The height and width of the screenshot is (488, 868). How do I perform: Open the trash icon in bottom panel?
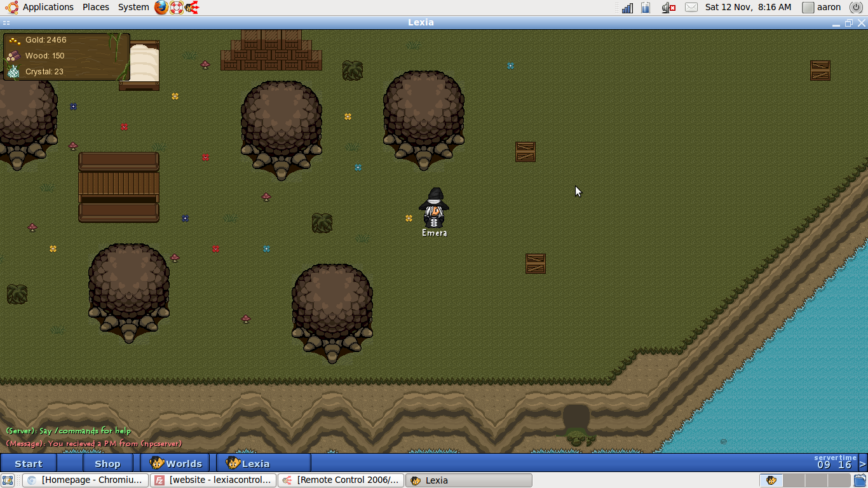tap(860, 480)
